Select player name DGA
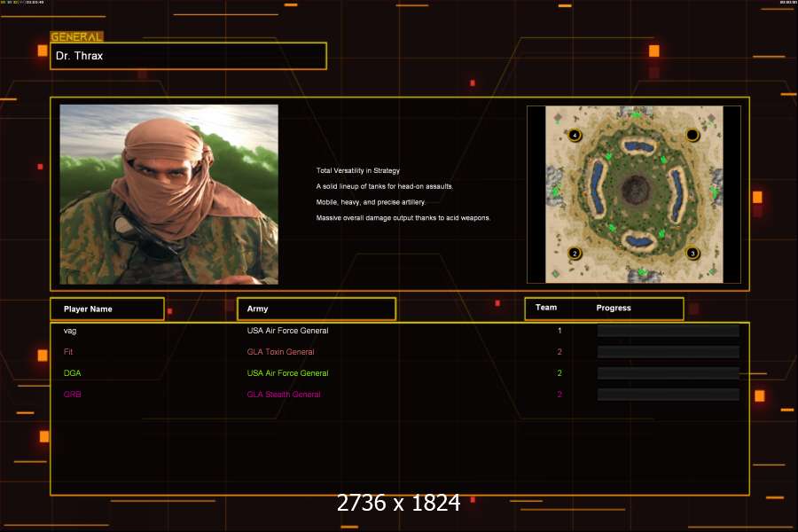 click(x=73, y=373)
